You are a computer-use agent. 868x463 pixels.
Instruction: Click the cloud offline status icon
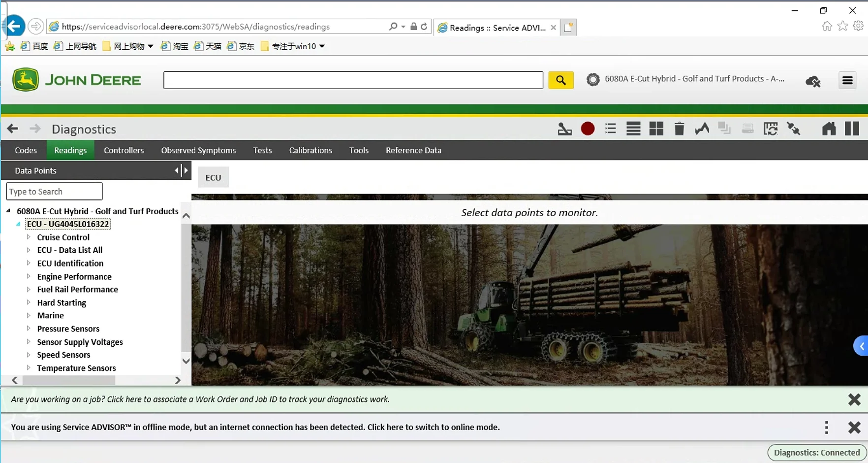tap(813, 81)
